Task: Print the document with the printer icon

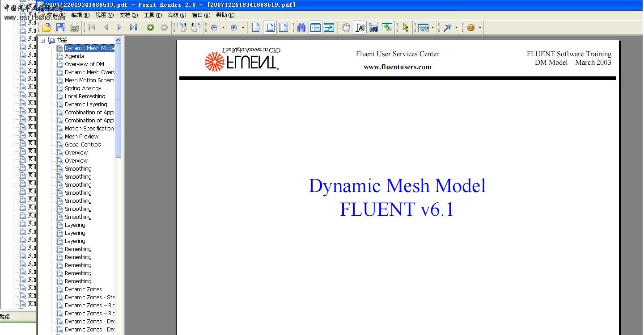Action: (74, 28)
